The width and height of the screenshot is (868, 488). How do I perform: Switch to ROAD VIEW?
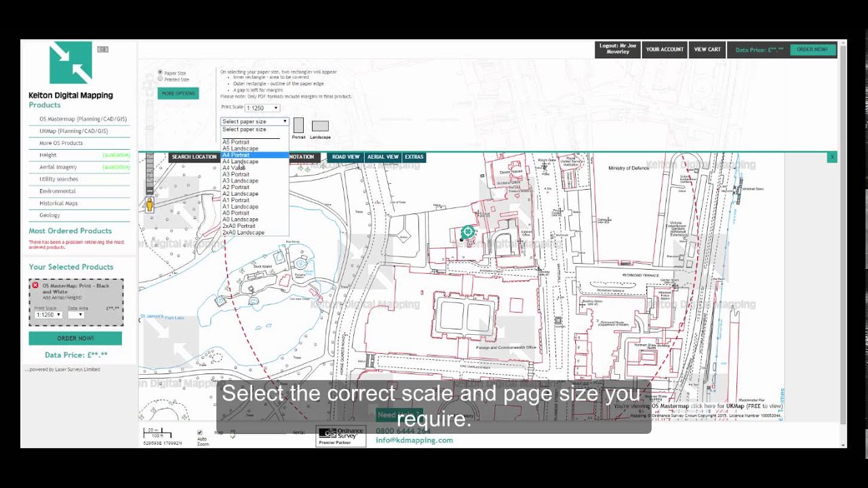[x=345, y=157]
